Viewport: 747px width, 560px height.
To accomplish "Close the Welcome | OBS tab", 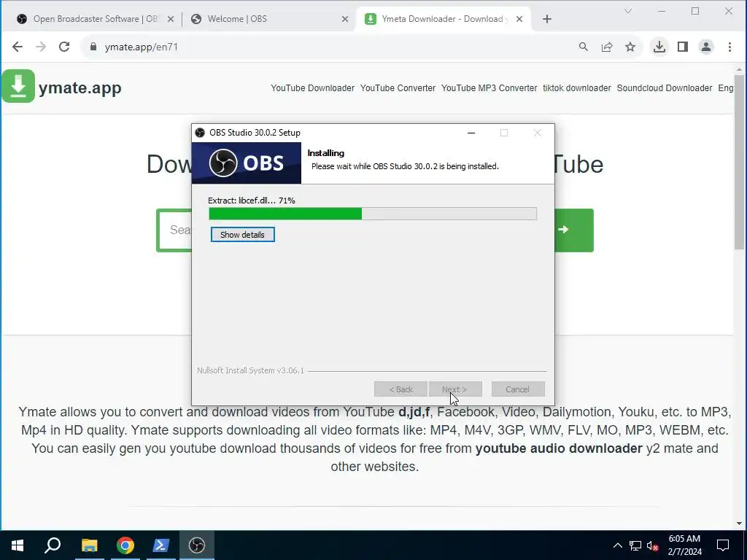I will (345, 19).
